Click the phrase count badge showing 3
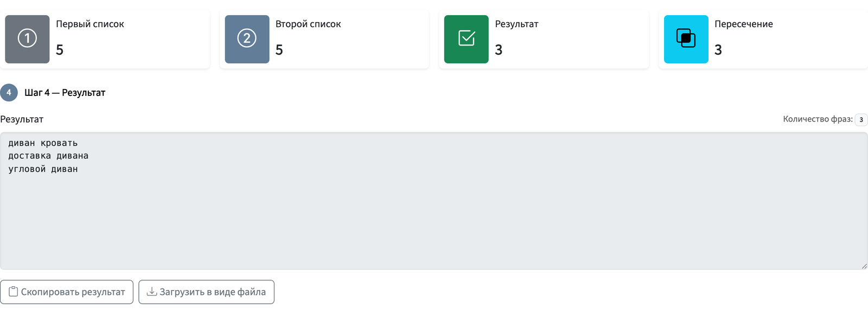Screen dimensions: 868x309 tap(861, 120)
